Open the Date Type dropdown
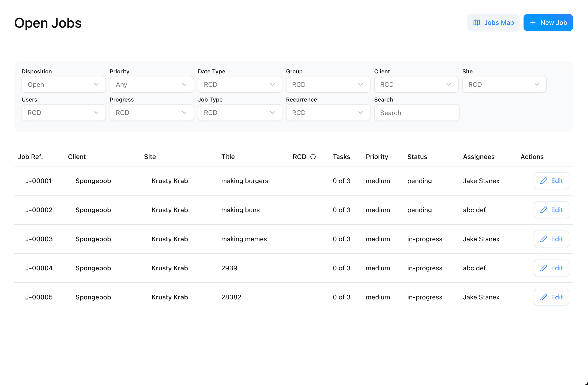 click(240, 84)
